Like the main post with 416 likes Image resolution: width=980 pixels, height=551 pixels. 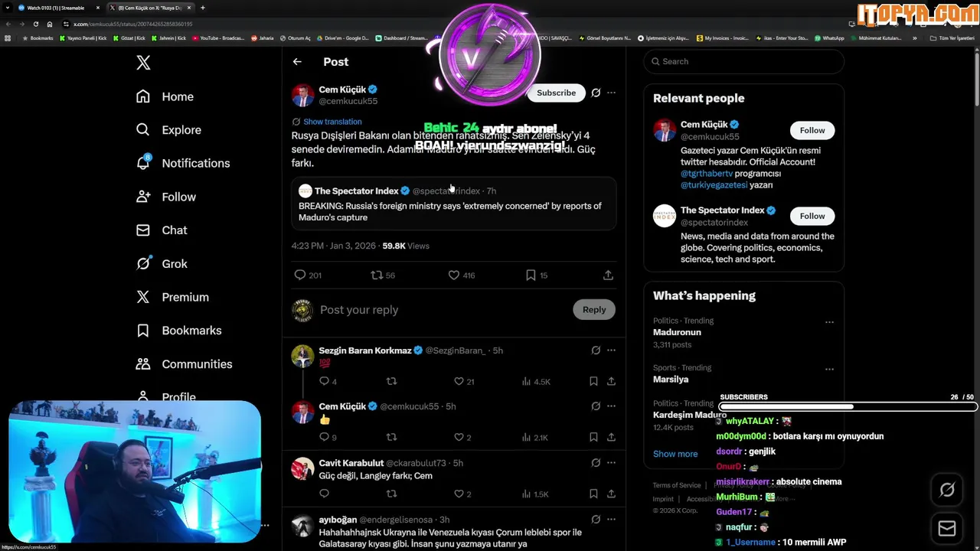(x=454, y=275)
